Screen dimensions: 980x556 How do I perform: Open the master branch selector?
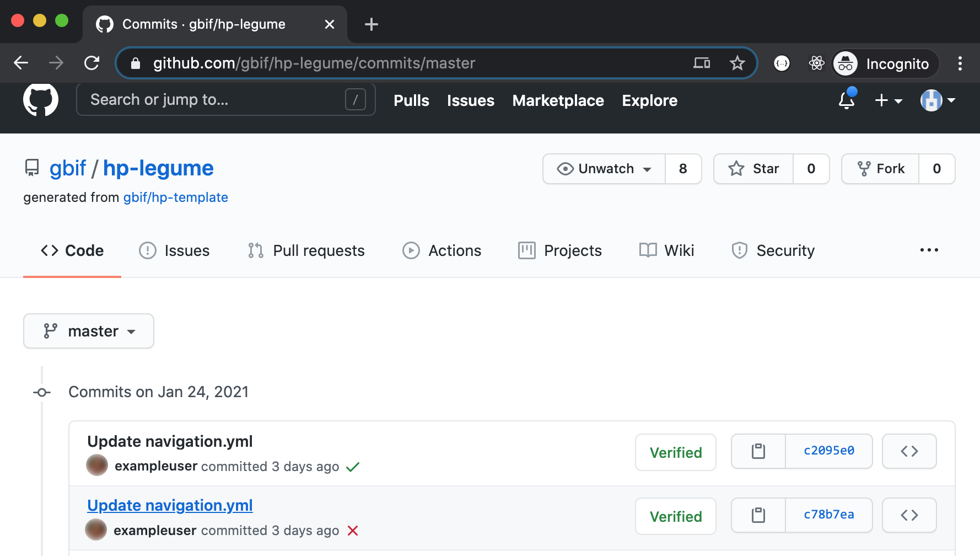88,331
